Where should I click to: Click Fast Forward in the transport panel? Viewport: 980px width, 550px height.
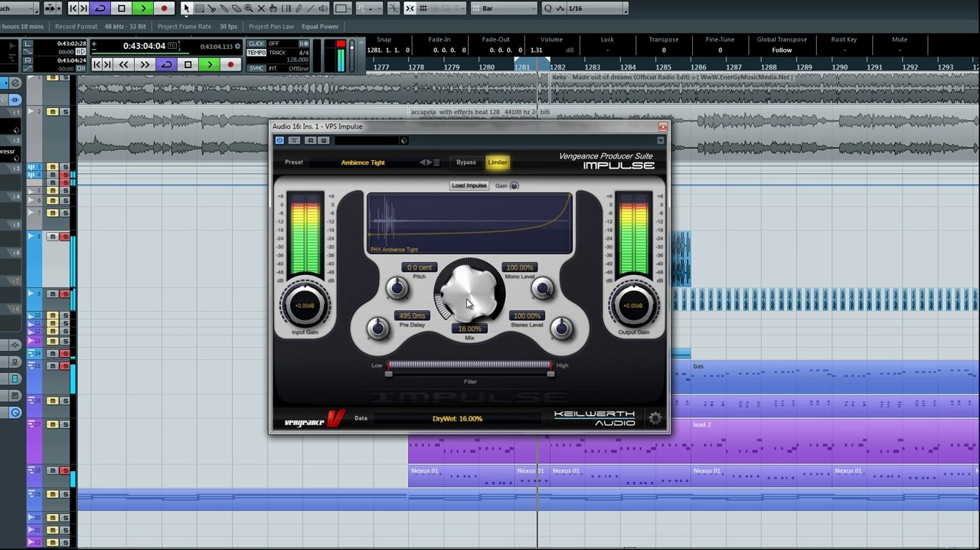point(145,65)
